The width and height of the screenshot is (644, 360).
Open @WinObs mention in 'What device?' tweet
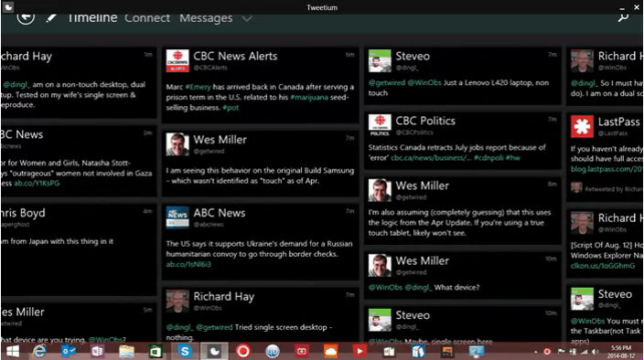385,288
